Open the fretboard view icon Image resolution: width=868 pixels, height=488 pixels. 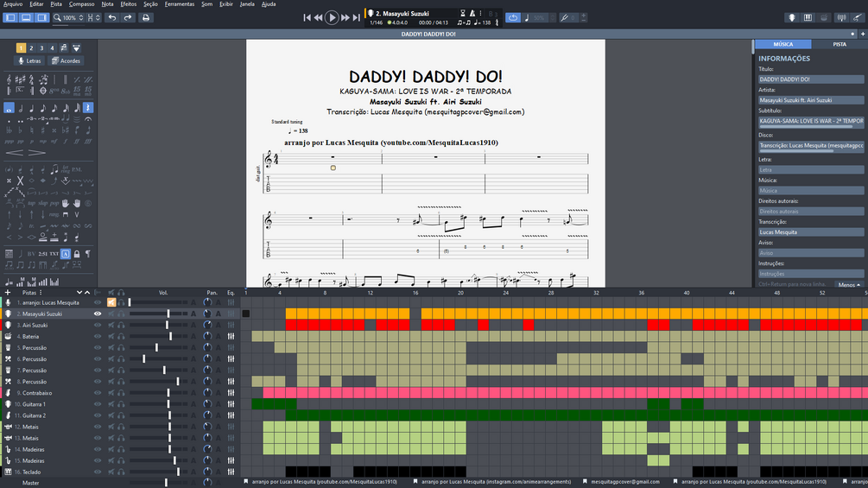[x=792, y=17]
